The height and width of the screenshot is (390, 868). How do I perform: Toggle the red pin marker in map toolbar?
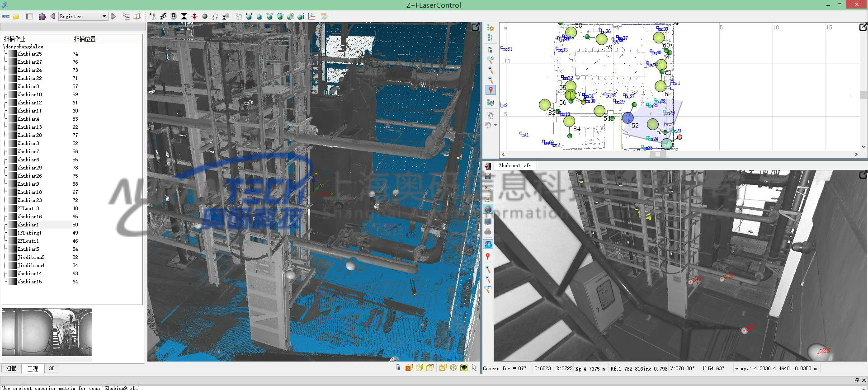(x=491, y=90)
